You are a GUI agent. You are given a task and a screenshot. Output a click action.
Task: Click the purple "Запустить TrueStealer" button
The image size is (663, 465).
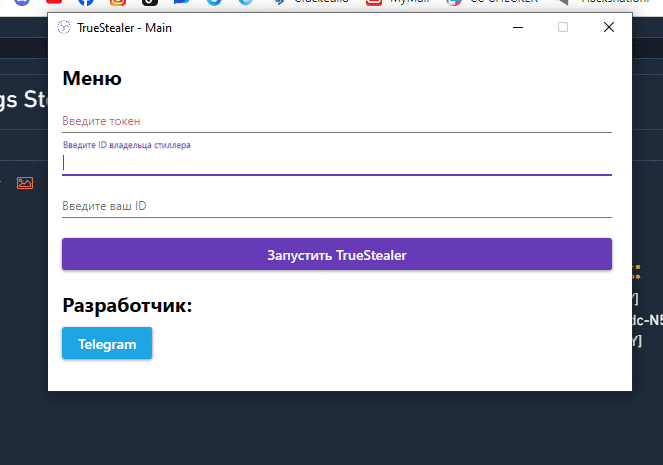pyautogui.click(x=337, y=254)
